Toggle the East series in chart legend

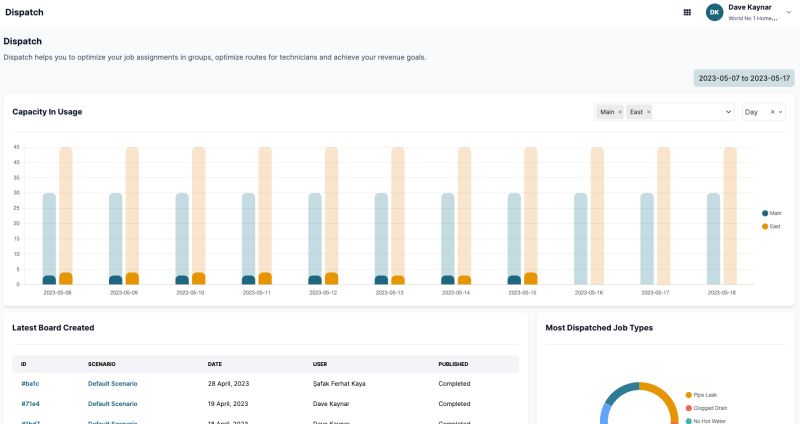[771, 227]
